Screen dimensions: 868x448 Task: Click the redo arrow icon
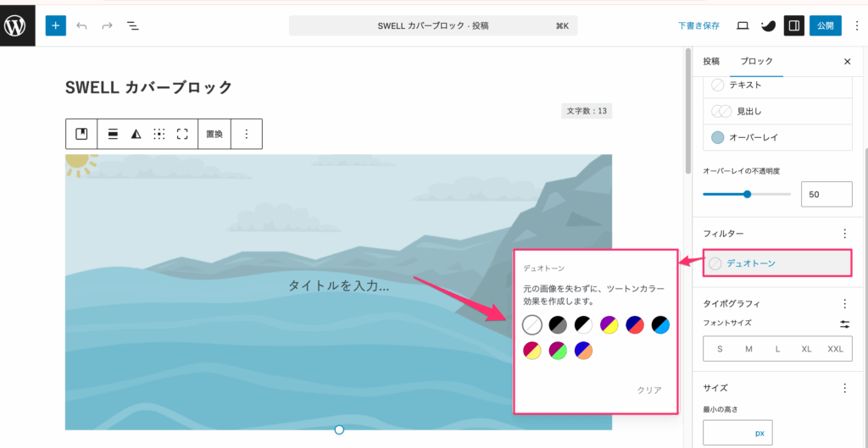pyautogui.click(x=107, y=25)
